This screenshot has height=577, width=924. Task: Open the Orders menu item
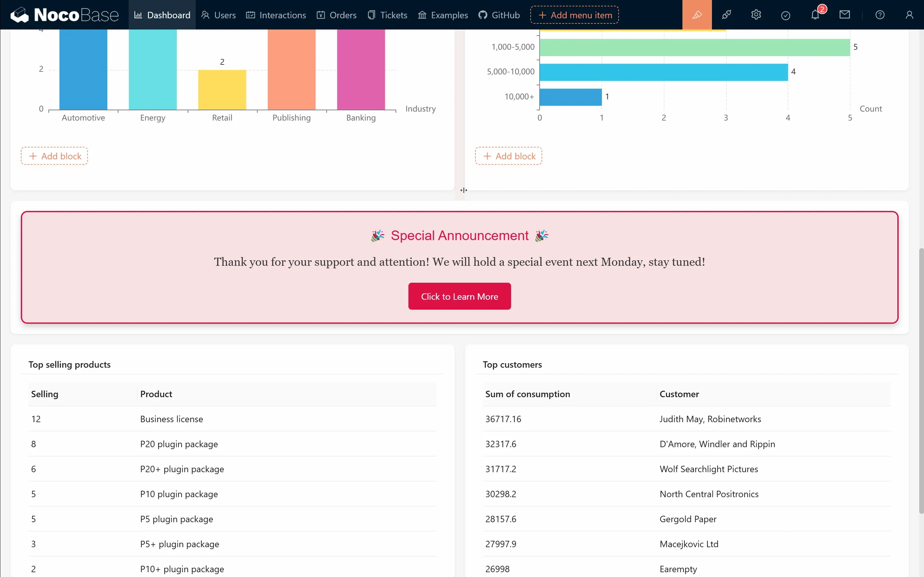[336, 15]
